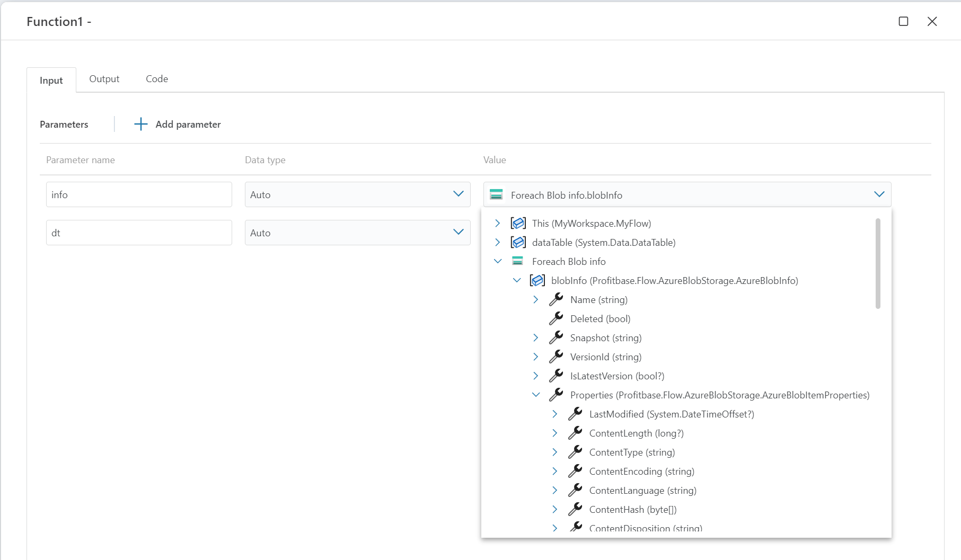Click the wrench icon beside IsLatestVersion

pyautogui.click(x=556, y=376)
